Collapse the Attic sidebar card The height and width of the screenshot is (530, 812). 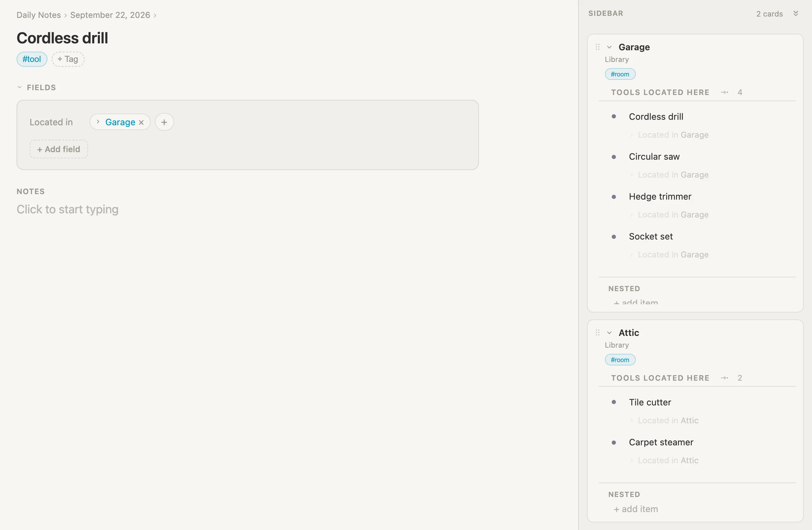click(x=609, y=333)
